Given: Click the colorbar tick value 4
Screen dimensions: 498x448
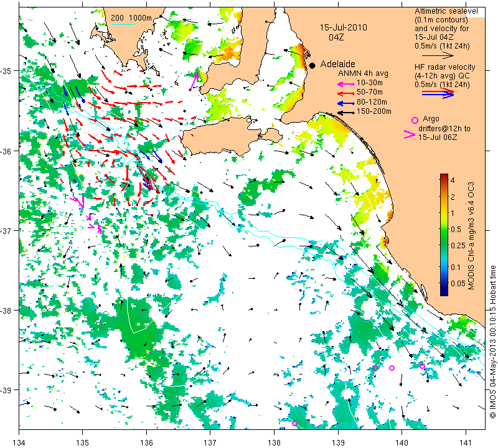Looking at the screenshot, I should (453, 180).
